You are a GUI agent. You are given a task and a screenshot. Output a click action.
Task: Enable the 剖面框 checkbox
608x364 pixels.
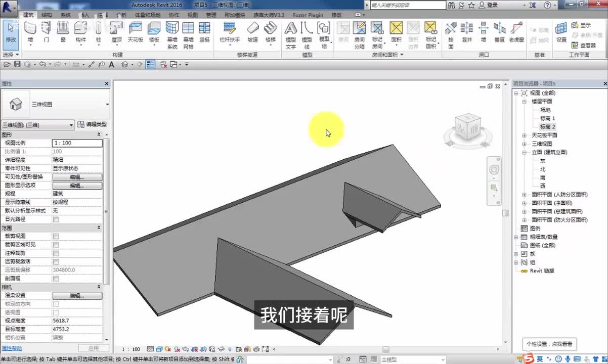(56, 279)
